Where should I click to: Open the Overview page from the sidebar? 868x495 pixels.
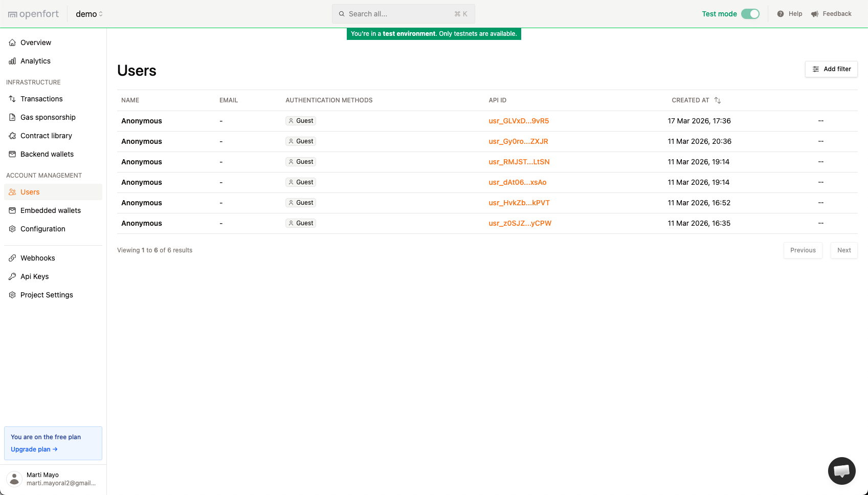pos(36,42)
